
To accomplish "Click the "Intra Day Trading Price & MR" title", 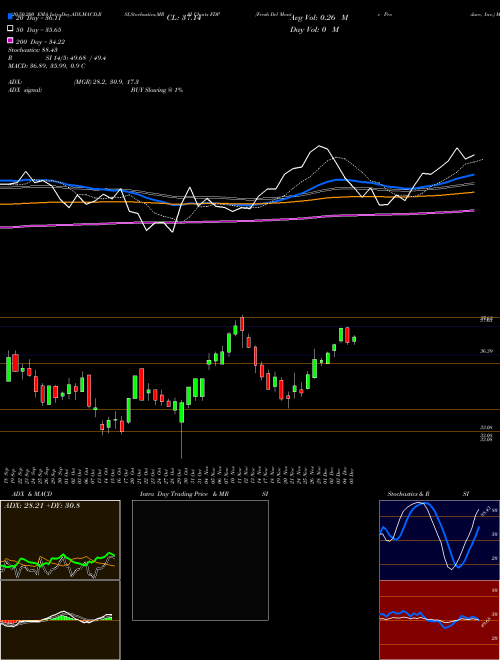I will pos(184,494).
